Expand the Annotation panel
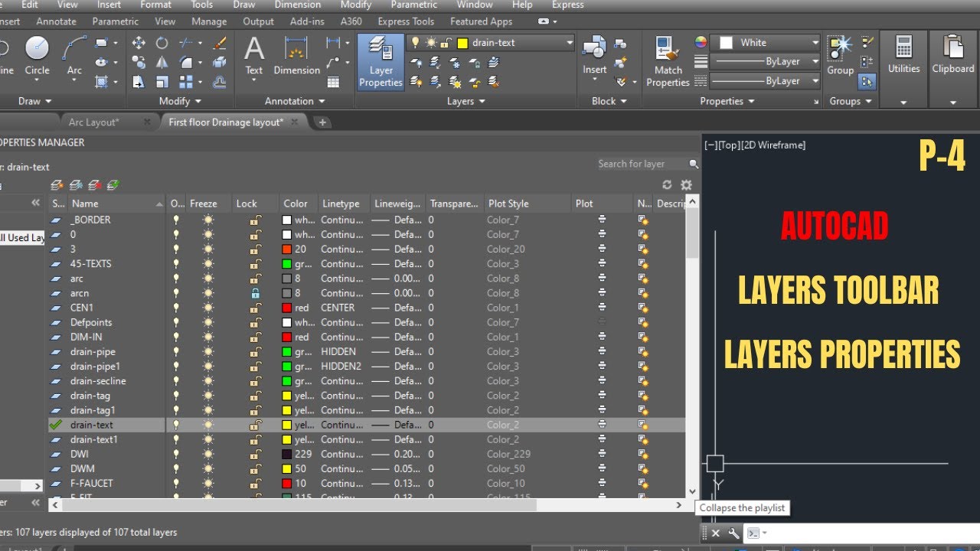980x551 pixels. click(x=295, y=101)
